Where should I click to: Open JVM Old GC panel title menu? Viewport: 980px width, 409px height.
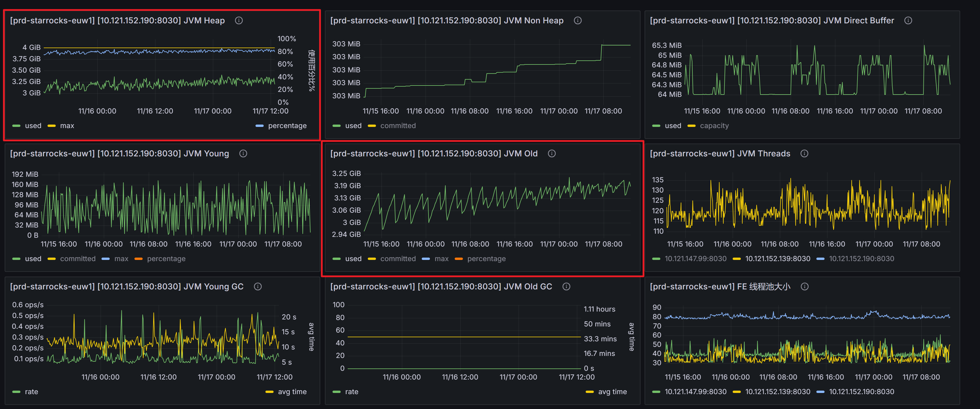441,286
